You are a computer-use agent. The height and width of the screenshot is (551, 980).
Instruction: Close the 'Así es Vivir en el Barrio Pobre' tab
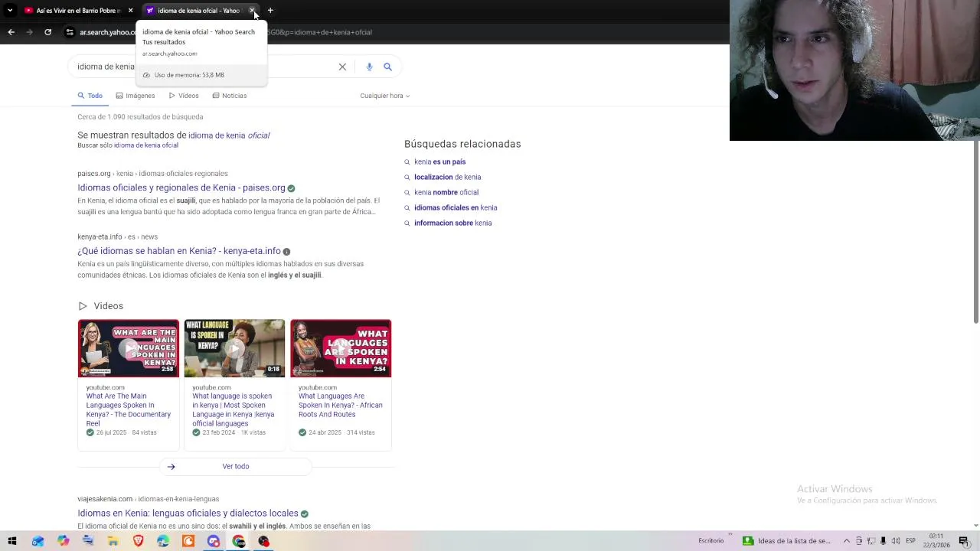click(x=130, y=11)
